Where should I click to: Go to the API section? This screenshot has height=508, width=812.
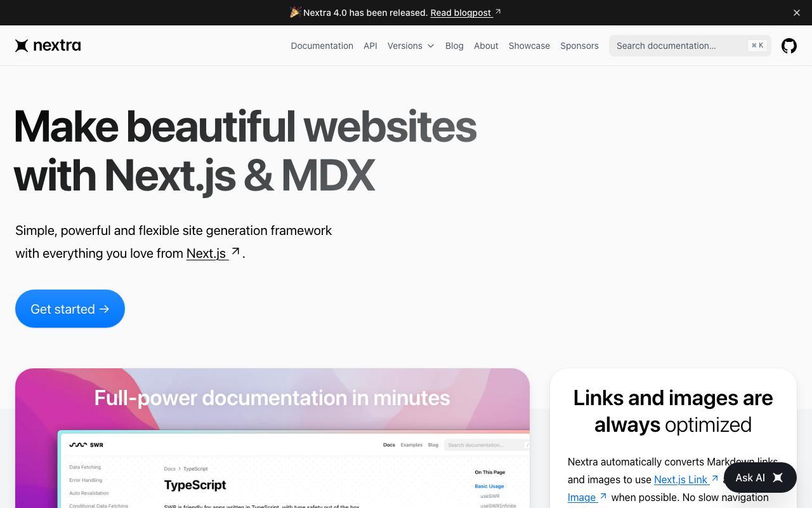tap(370, 46)
